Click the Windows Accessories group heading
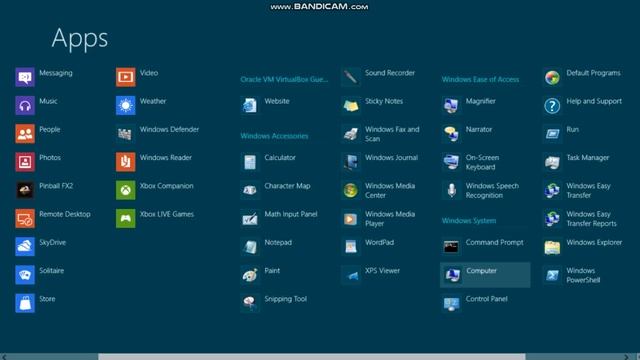This screenshot has height=360, width=640. coord(274,136)
